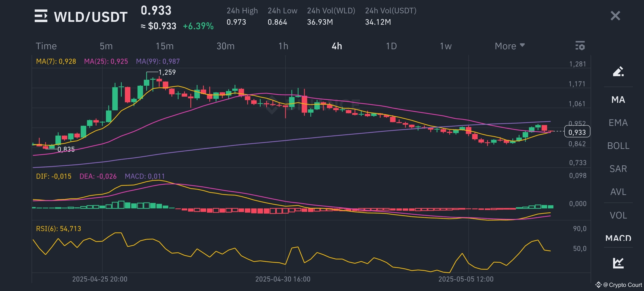Toggle the MA indicator
Screen dimensions: 644x291
(618, 100)
